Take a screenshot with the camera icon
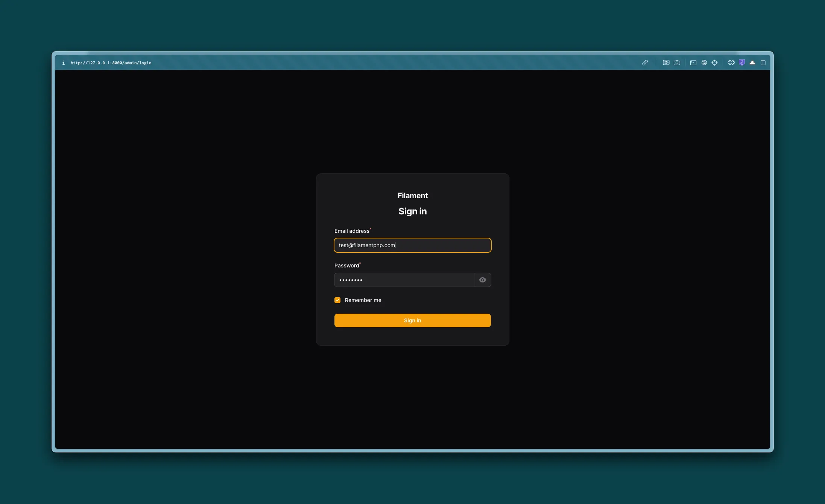 coord(677,63)
